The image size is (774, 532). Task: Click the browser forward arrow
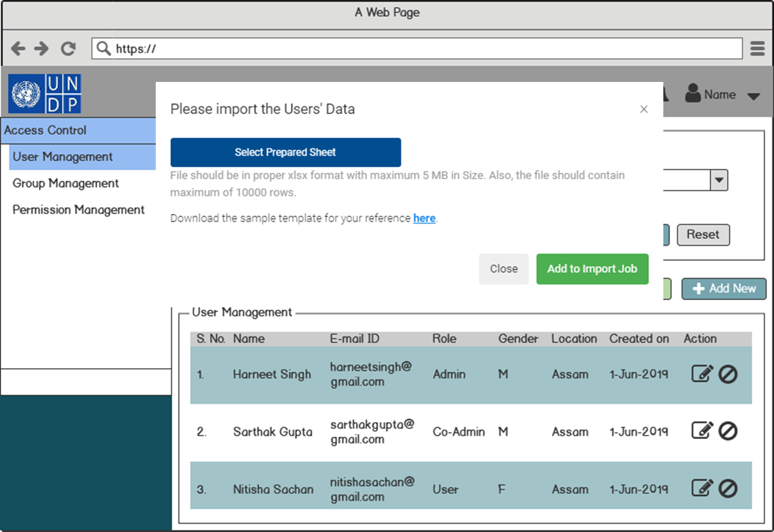42,49
